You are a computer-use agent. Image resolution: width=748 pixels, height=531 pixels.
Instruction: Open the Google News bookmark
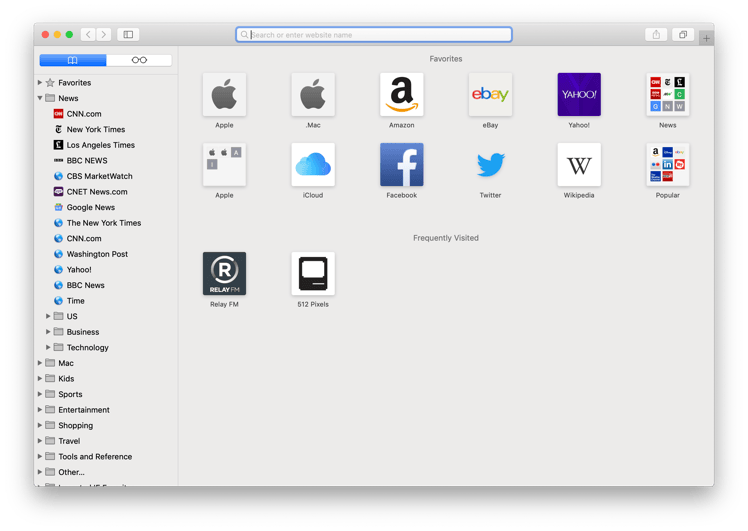(x=84, y=208)
